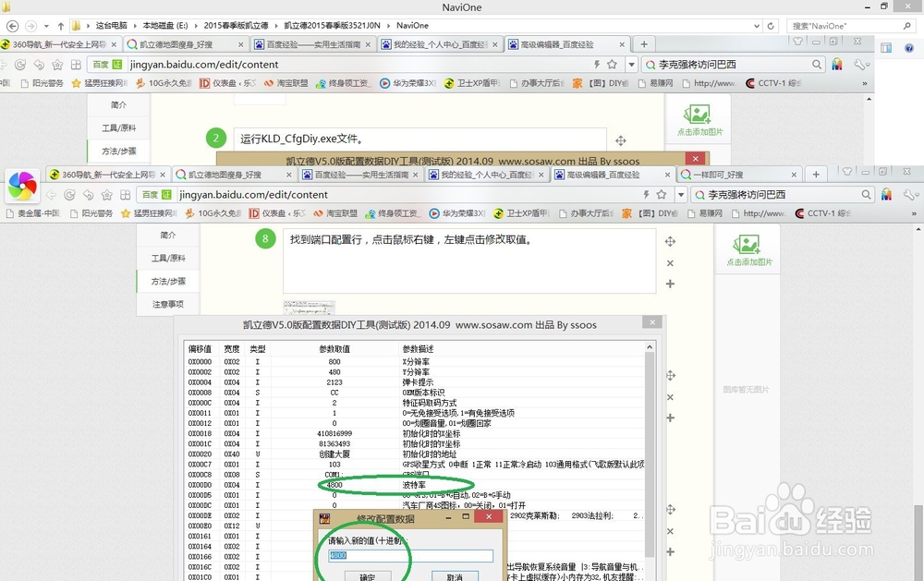
Task: Open favorites star in front browser toolbar
Action: click(x=106, y=195)
